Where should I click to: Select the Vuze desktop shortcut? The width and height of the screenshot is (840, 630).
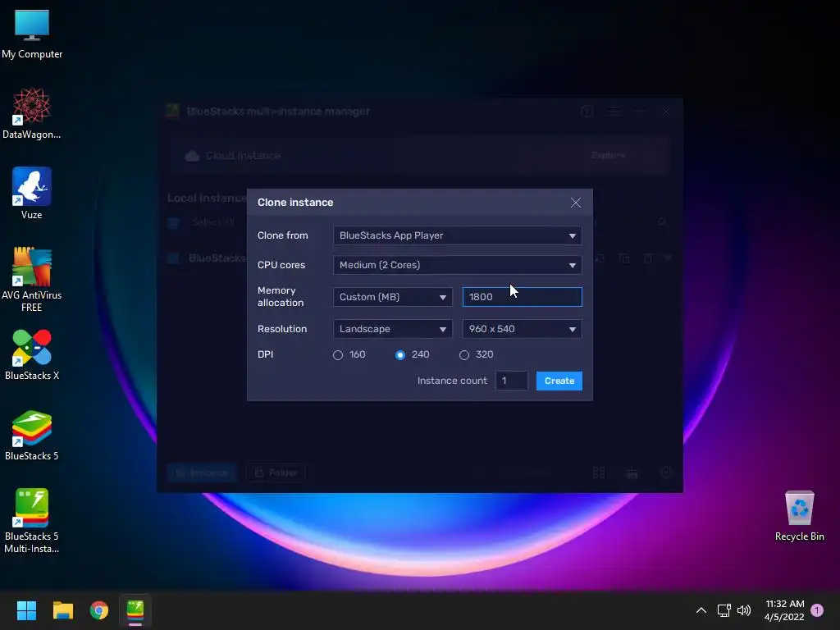coord(32,194)
